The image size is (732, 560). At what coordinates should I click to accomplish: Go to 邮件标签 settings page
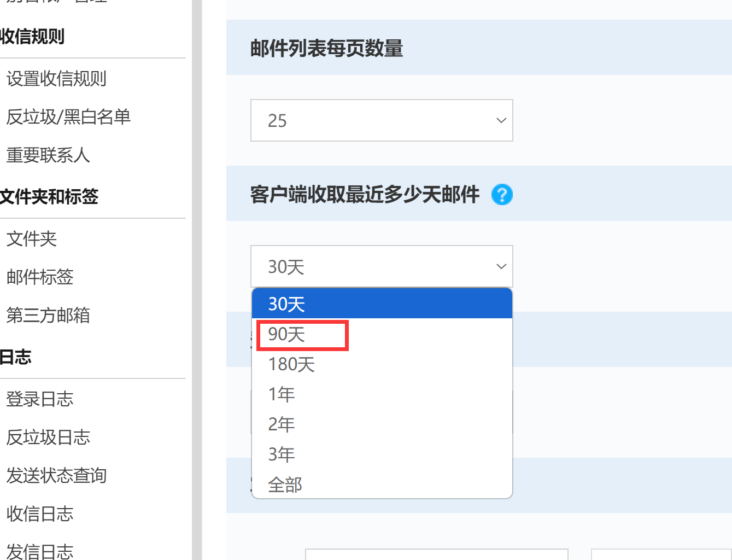[x=40, y=277]
